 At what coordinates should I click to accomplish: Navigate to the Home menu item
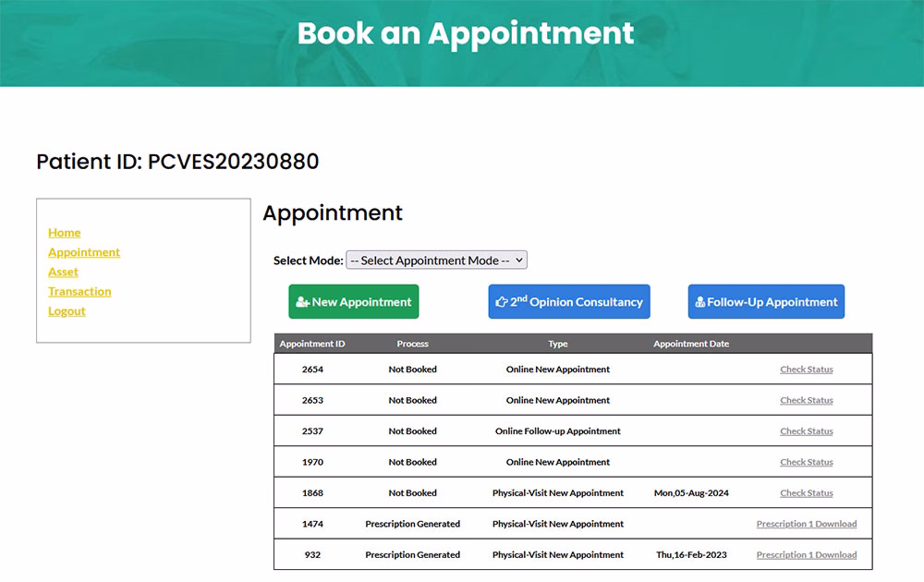(x=64, y=232)
